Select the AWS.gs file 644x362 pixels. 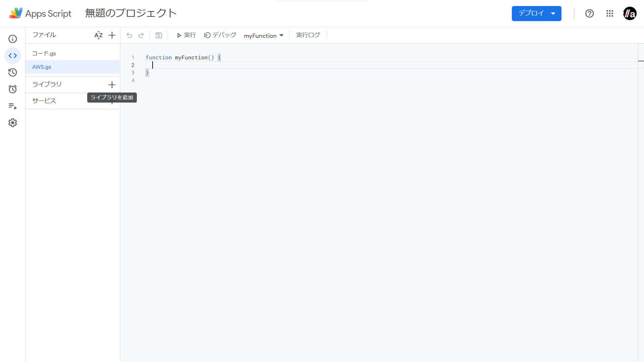41,67
